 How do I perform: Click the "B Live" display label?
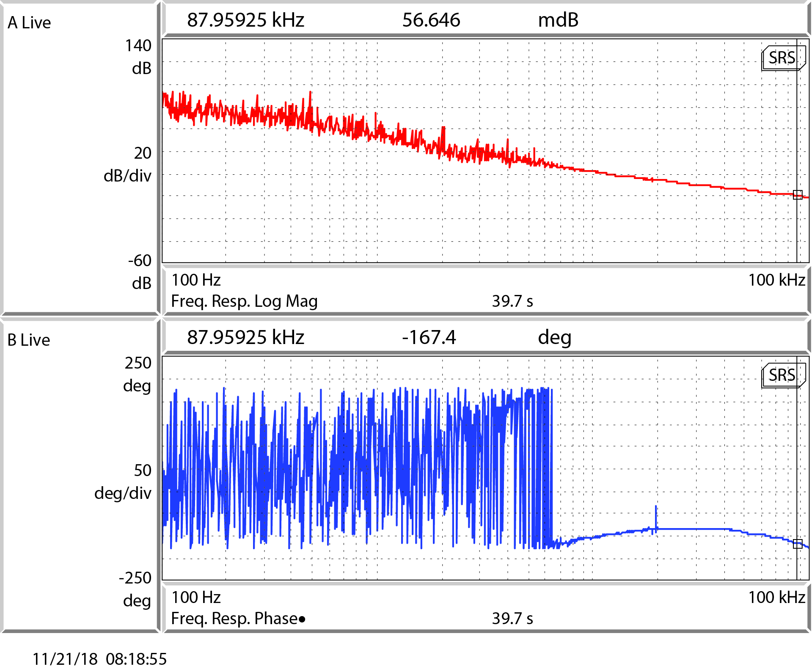click(29, 340)
